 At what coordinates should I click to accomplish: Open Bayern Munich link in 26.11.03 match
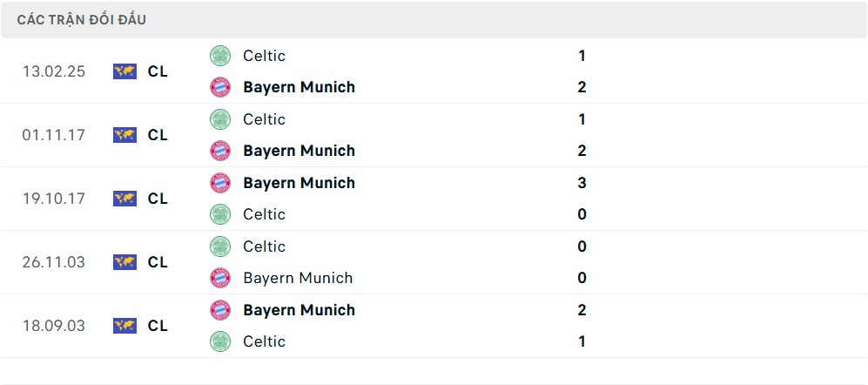298,278
